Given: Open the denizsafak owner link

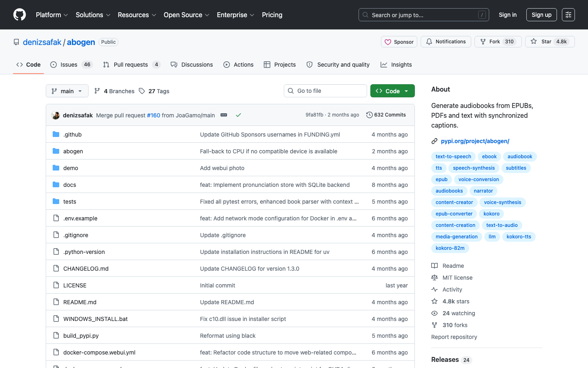Looking at the screenshot, I should pyautogui.click(x=42, y=42).
